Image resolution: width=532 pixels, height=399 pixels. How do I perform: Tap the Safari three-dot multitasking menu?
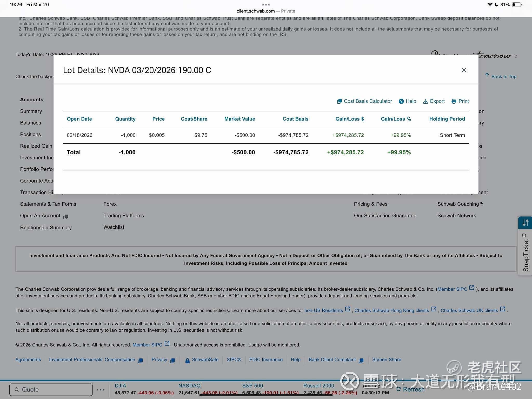coord(266,4)
